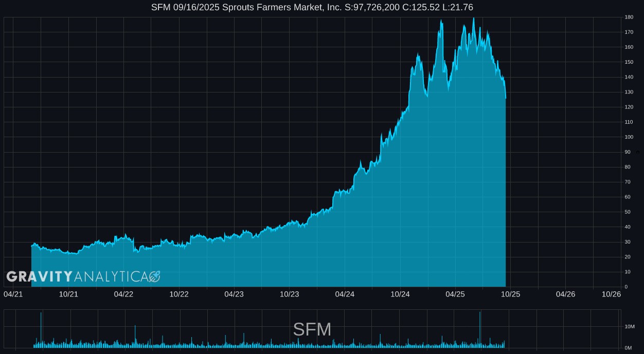Select the "10/23" date label on the time axis
644x354 pixels.
[290, 294]
